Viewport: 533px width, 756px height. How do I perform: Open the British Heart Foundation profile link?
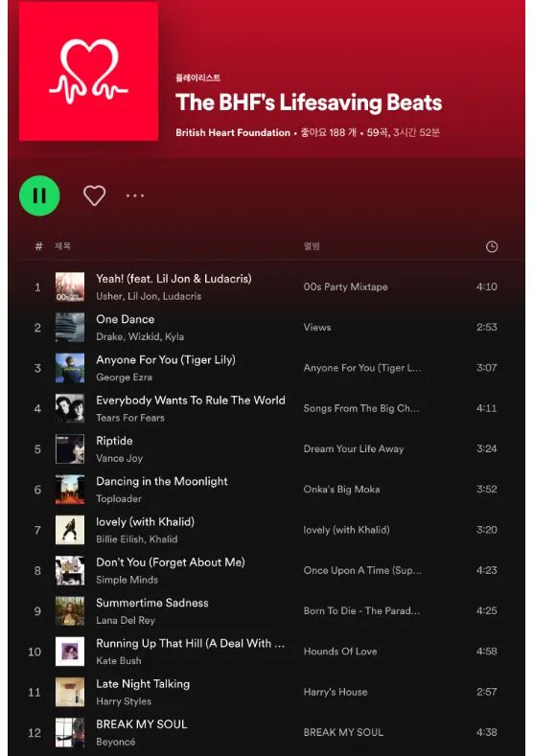point(233,132)
